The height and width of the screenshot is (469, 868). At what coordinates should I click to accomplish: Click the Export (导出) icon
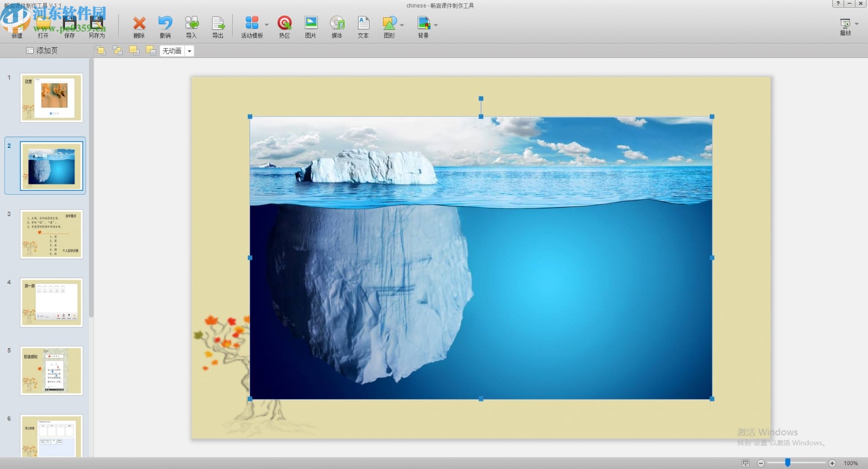(x=218, y=26)
